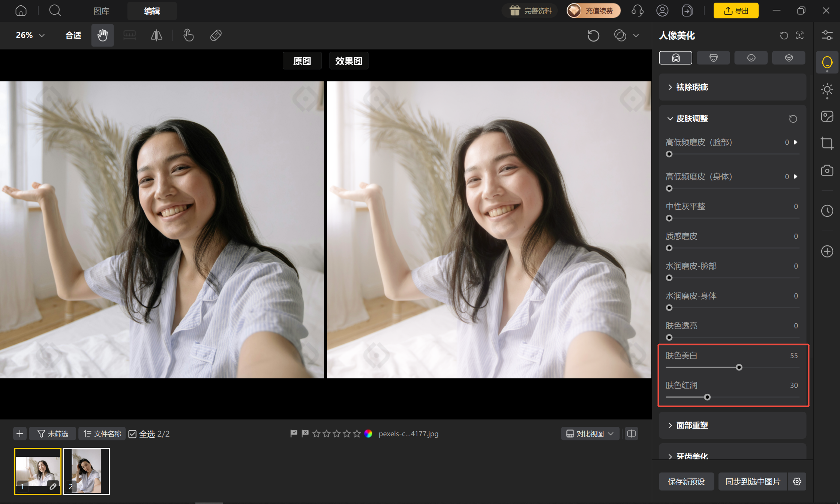The height and width of the screenshot is (504, 840).
Task: Open the light adjustment sun icon
Action: click(827, 90)
